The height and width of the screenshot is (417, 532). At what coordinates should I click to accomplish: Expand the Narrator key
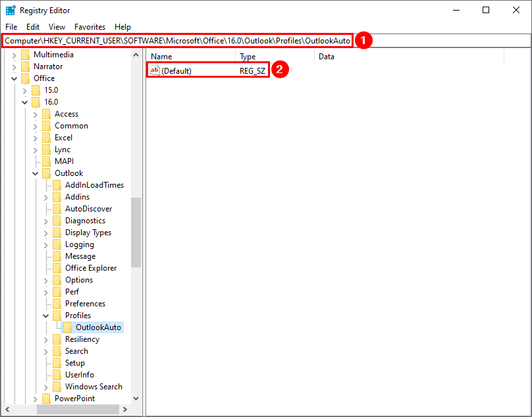14,67
